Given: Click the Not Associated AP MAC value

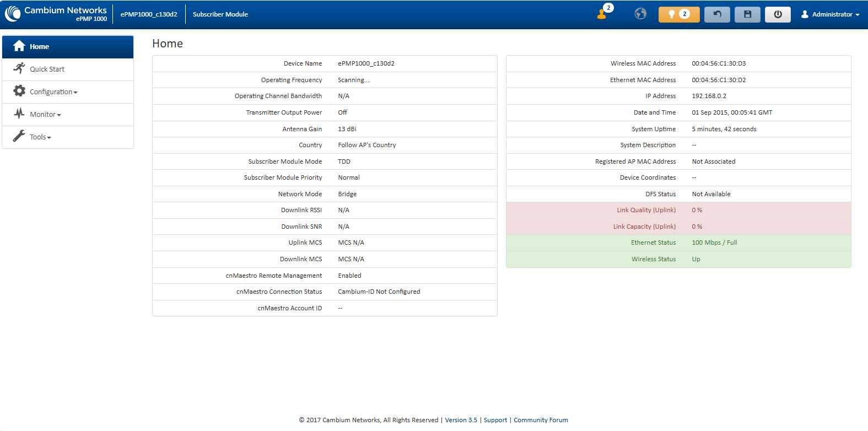Looking at the screenshot, I should point(714,161).
